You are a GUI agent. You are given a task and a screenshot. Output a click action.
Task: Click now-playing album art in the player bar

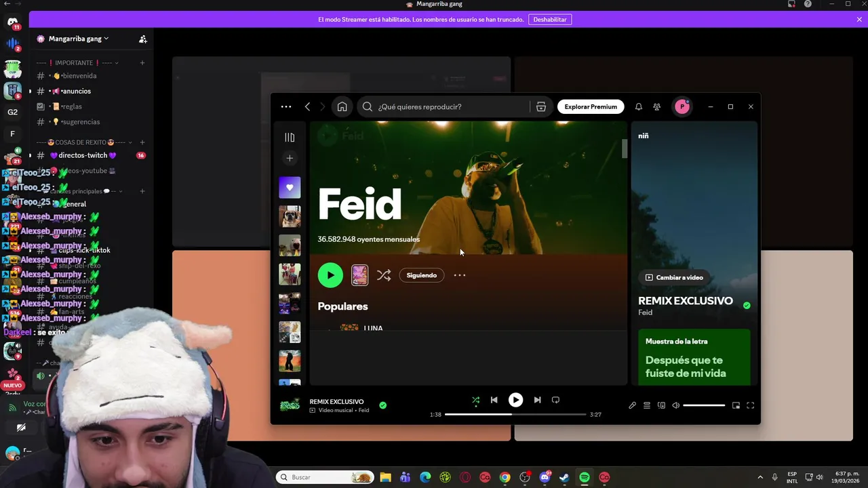pos(290,405)
